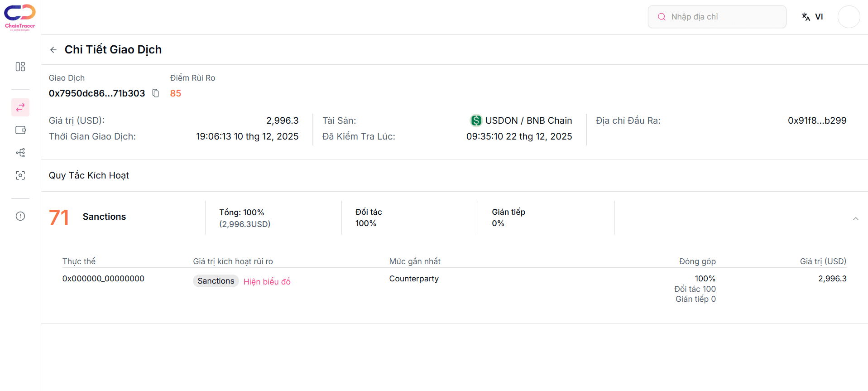This screenshot has height=391, width=868.
Task: Click the USDON token icon
Action: (476, 121)
